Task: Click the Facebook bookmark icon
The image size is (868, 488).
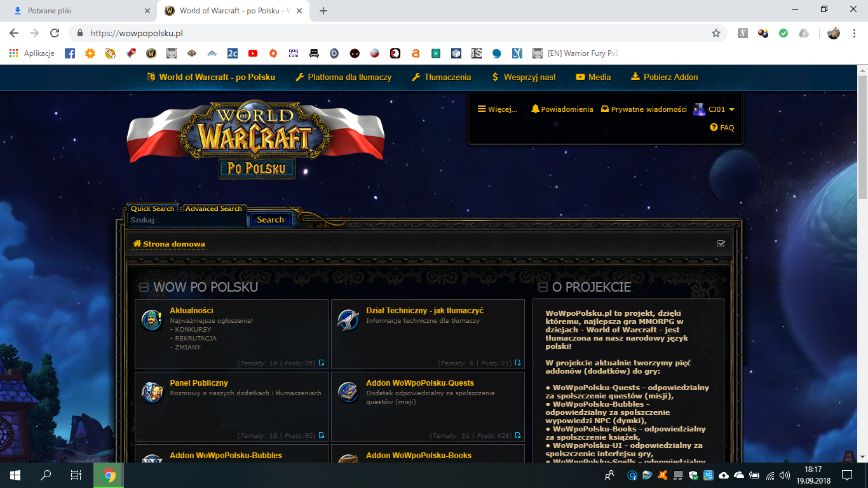Action: [x=70, y=53]
